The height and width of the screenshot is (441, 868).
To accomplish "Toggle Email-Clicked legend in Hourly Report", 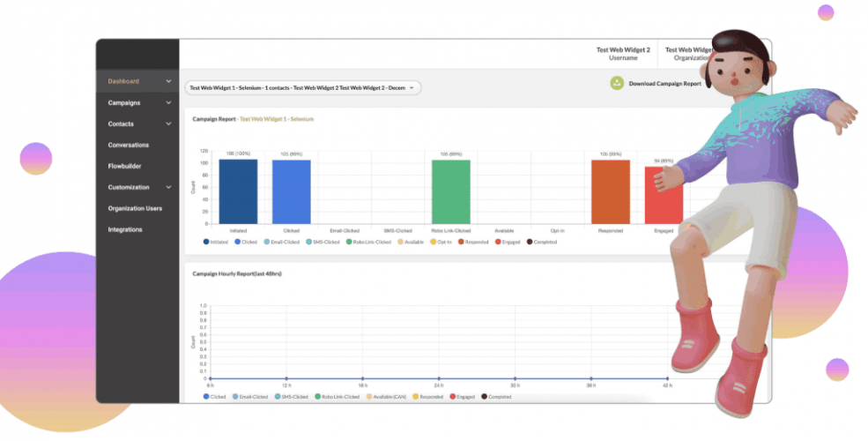I will point(250,397).
